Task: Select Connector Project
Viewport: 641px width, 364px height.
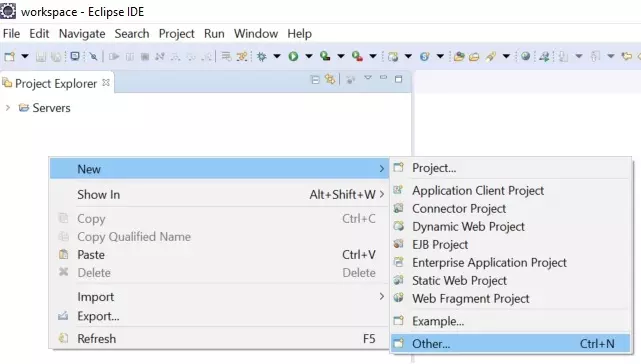Action: pyautogui.click(x=510, y=209)
